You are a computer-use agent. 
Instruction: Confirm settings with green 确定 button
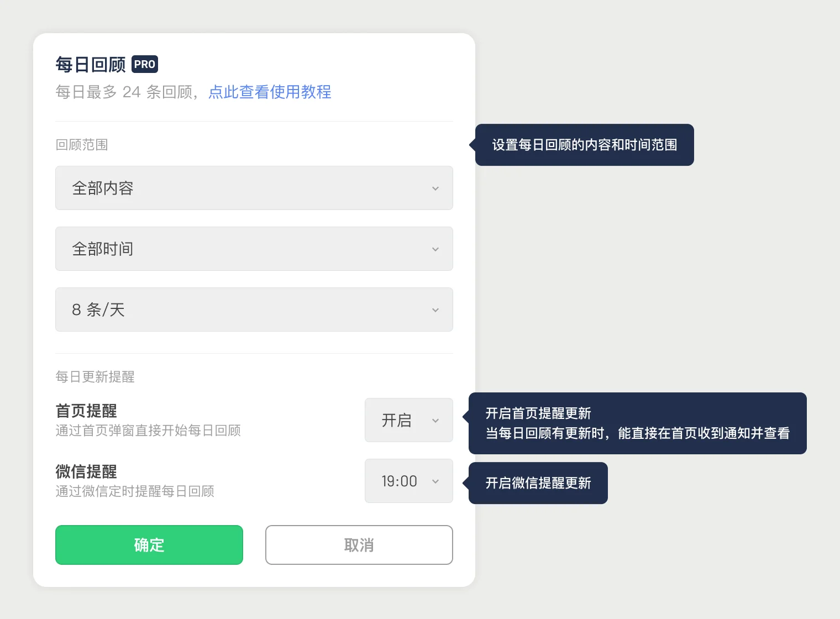coord(149,545)
